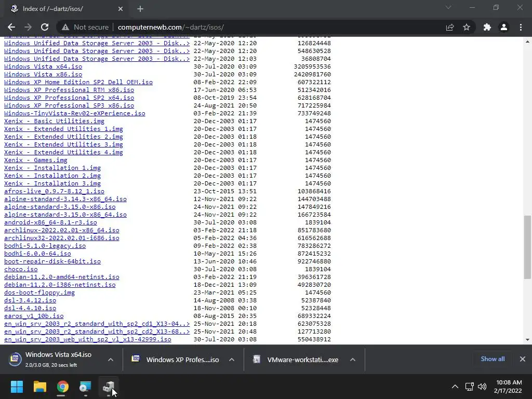The height and width of the screenshot is (399, 532).
Task: Open android-x86_64-8.1-r3.iso link
Action: click(x=50, y=222)
